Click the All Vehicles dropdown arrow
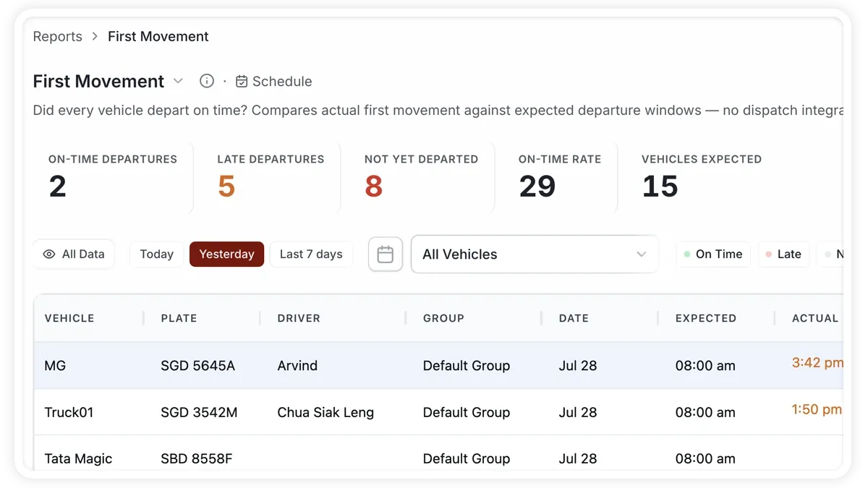 pos(641,254)
